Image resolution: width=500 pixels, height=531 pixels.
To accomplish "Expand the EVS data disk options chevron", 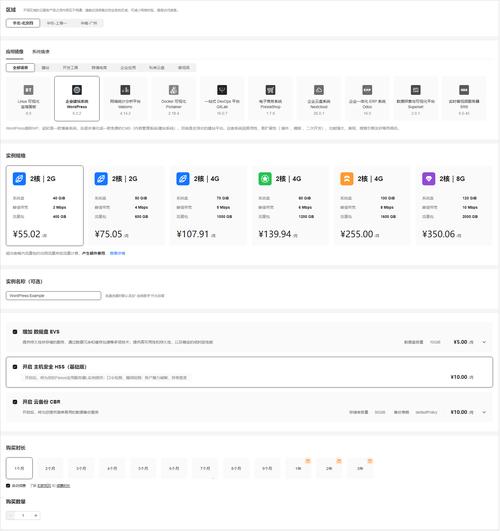I will click(x=484, y=342).
